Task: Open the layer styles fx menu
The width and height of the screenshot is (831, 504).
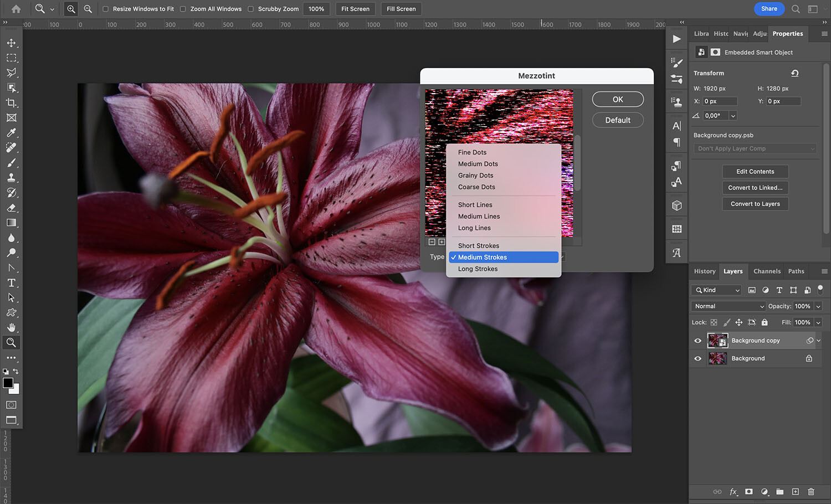Action: (733, 492)
